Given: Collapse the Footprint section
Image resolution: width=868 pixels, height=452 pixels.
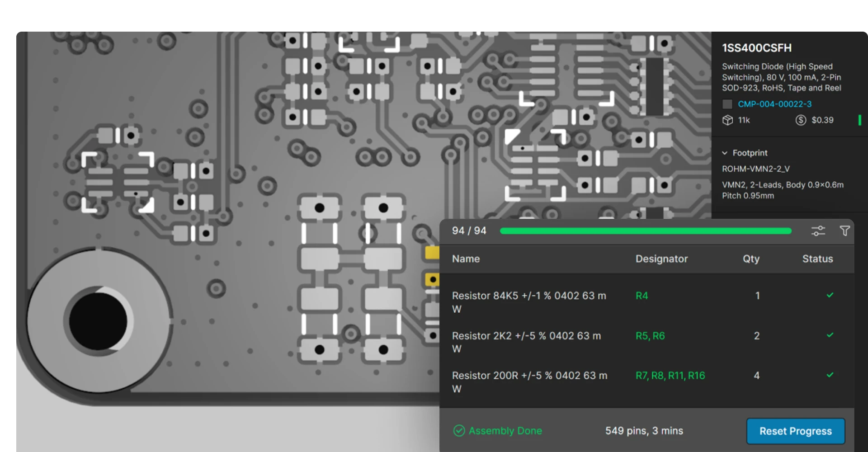Looking at the screenshot, I should click(x=725, y=153).
